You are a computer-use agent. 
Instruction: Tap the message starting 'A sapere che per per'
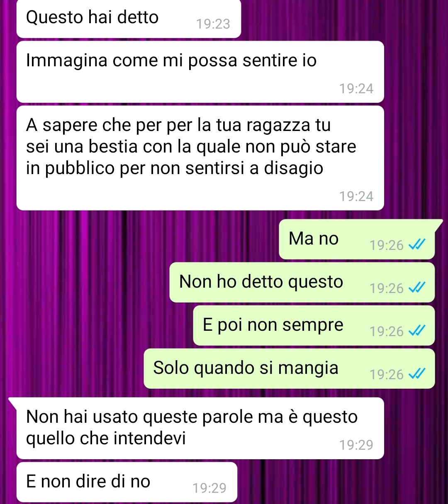click(200, 158)
